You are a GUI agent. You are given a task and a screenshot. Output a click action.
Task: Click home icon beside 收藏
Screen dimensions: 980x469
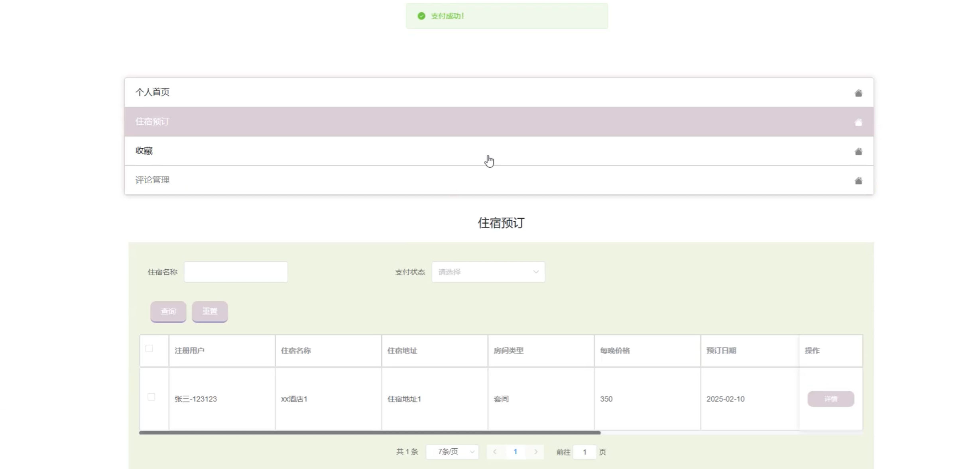[858, 151]
